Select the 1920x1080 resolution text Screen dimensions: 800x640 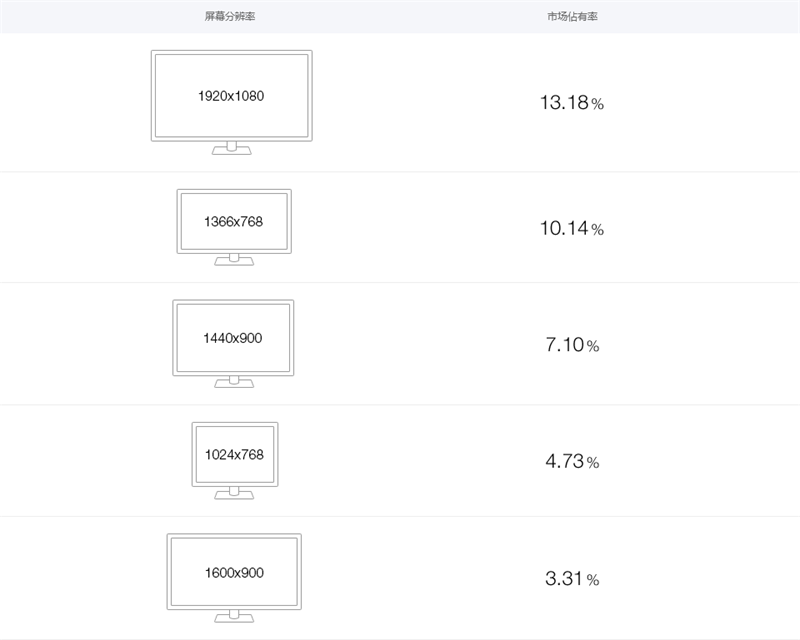pos(231,97)
